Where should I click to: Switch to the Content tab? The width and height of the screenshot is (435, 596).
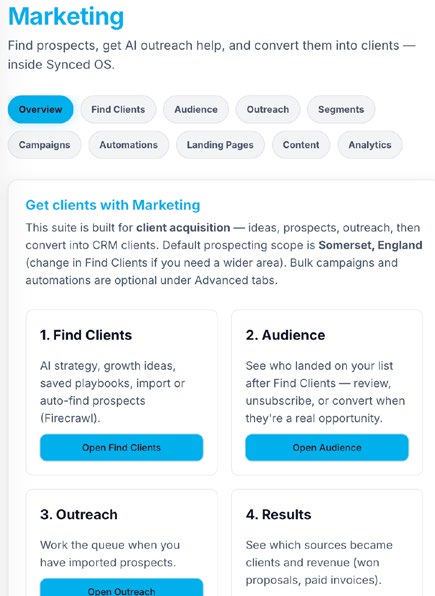point(301,145)
